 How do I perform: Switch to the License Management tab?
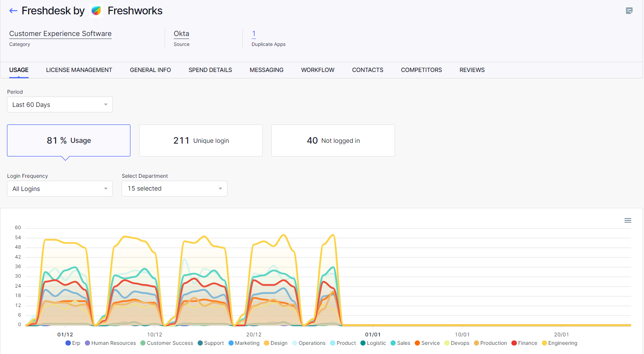79,70
